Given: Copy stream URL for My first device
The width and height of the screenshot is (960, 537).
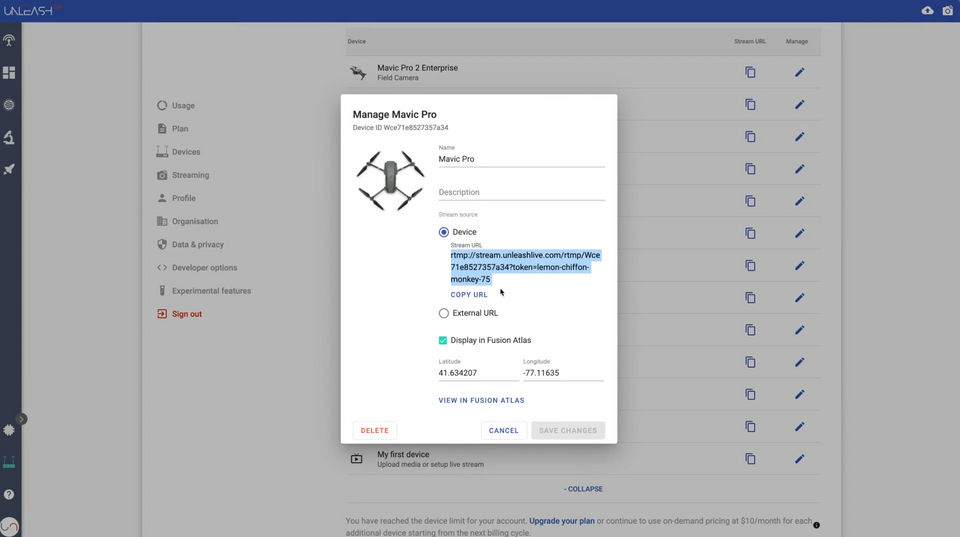Looking at the screenshot, I should [750, 459].
